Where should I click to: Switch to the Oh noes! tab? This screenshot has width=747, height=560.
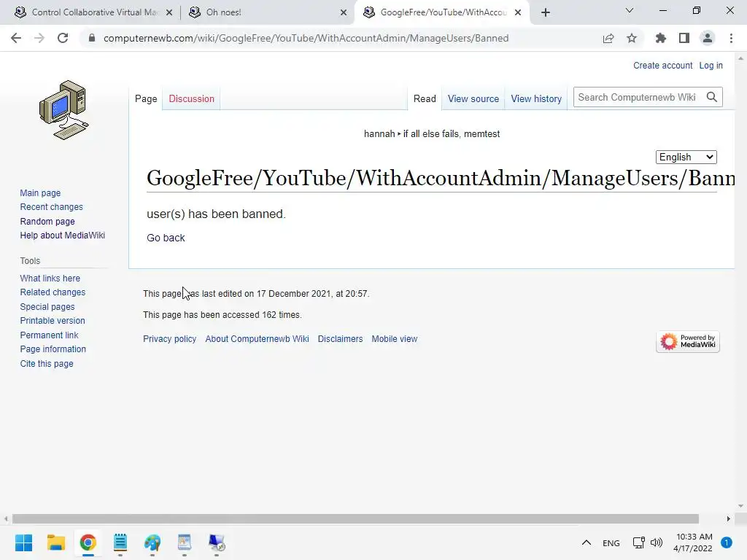268,12
